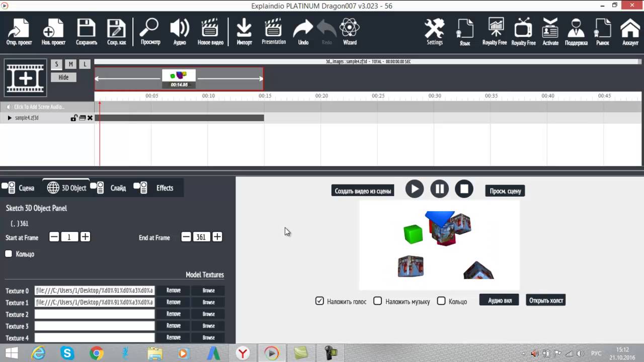Open Presentation tool

pyautogui.click(x=274, y=32)
